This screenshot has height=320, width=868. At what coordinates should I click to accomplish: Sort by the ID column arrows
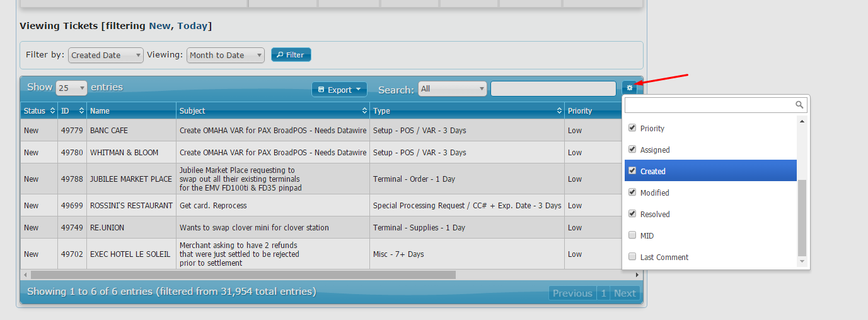point(81,111)
